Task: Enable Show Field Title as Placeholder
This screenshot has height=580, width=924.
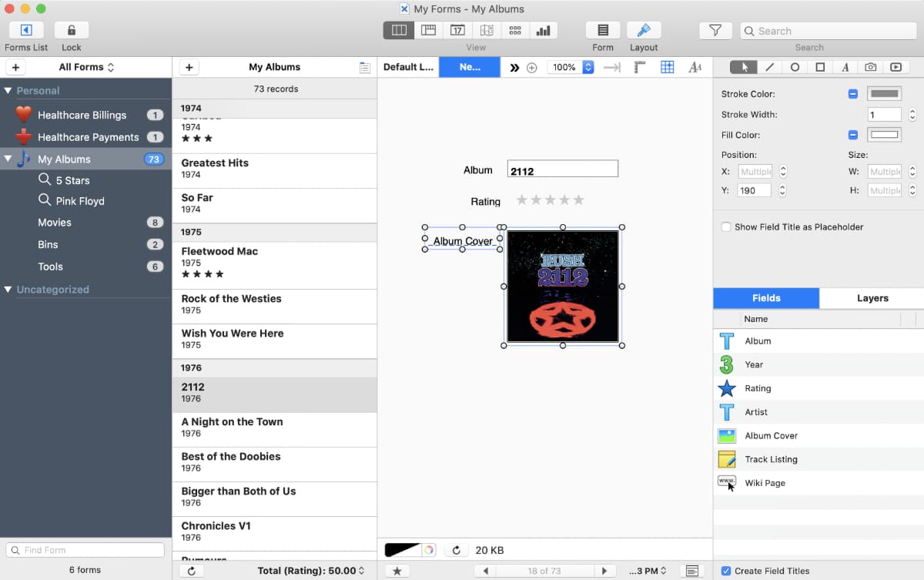Action: [x=726, y=227]
